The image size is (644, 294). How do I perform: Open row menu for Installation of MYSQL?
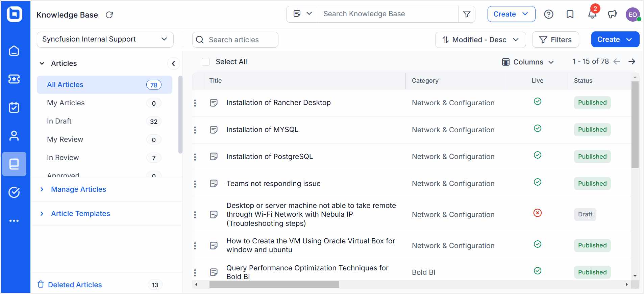(x=195, y=130)
